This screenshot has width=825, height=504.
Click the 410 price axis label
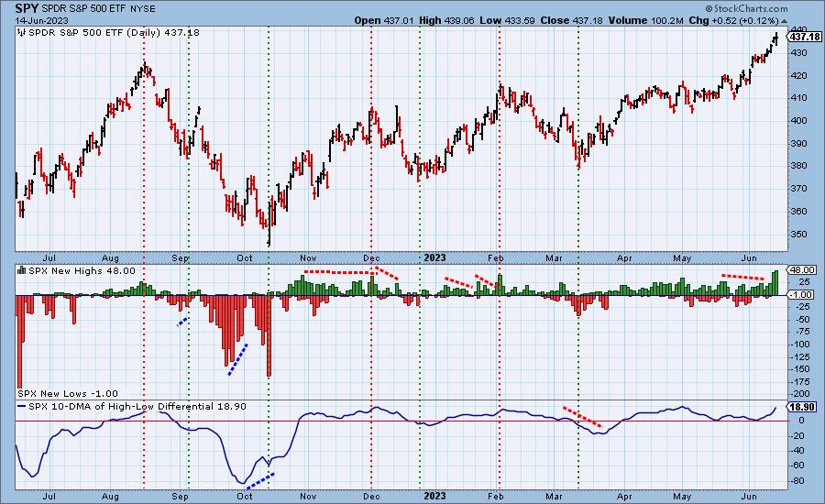[799, 98]
